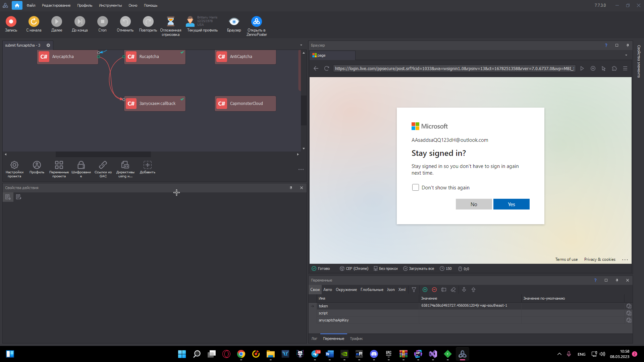This screenshot has width=644, height=362.
Task: Click the variables filter funnel icon
Action: click(414, 290)
